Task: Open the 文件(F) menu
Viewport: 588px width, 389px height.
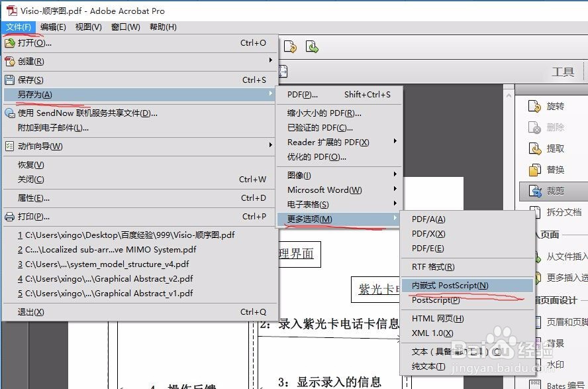Action: 19,27
